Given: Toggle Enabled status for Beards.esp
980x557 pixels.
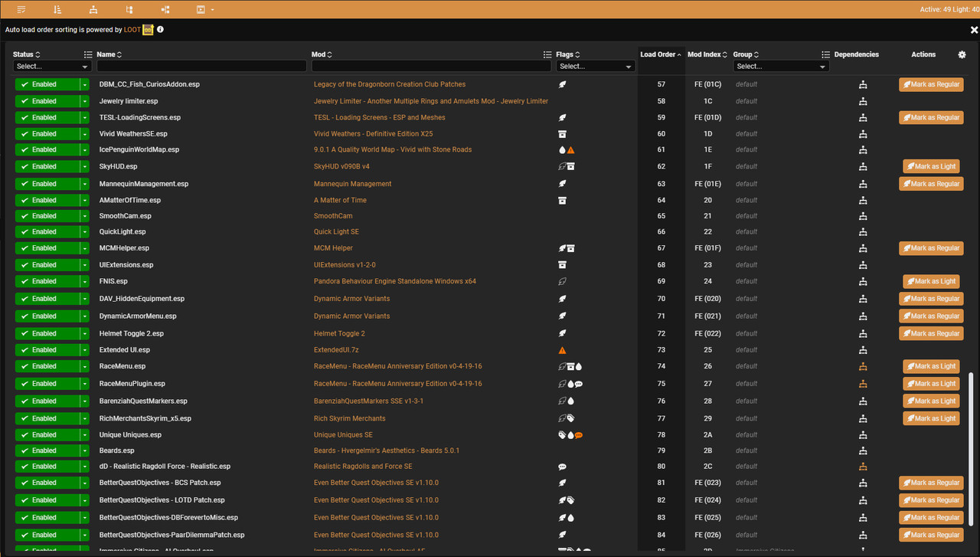Looking at the screenshot, I should coord(47,451).
